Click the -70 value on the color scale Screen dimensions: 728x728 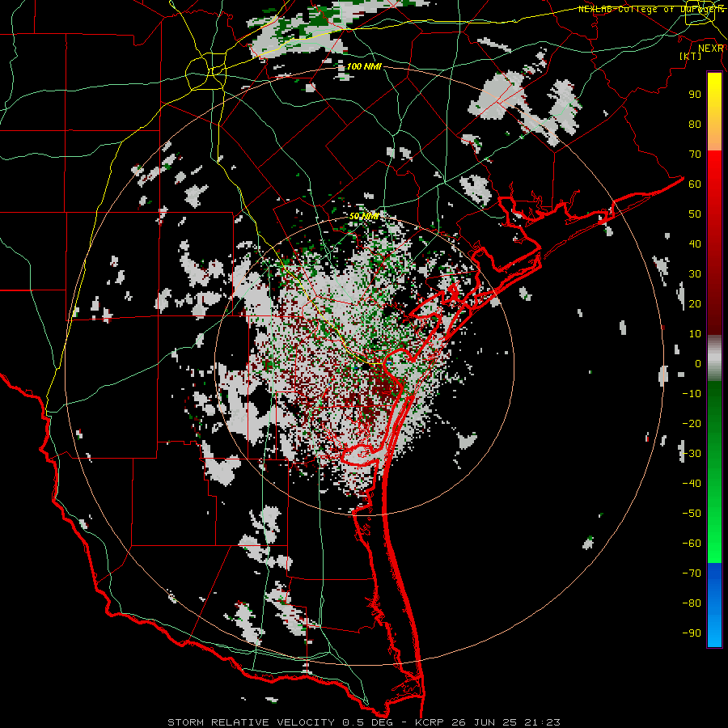point(692,574)
